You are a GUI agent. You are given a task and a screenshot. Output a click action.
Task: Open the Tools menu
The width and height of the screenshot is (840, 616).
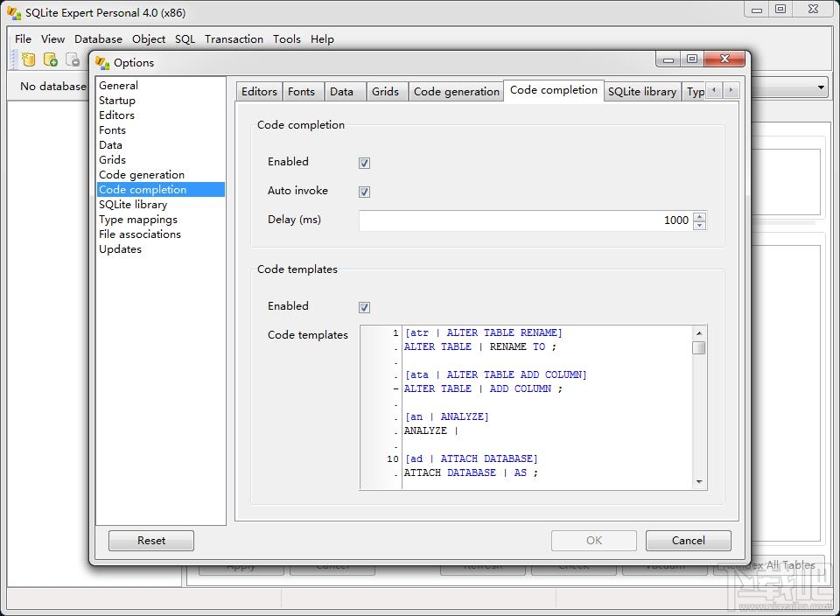click(x=287, y=38)
